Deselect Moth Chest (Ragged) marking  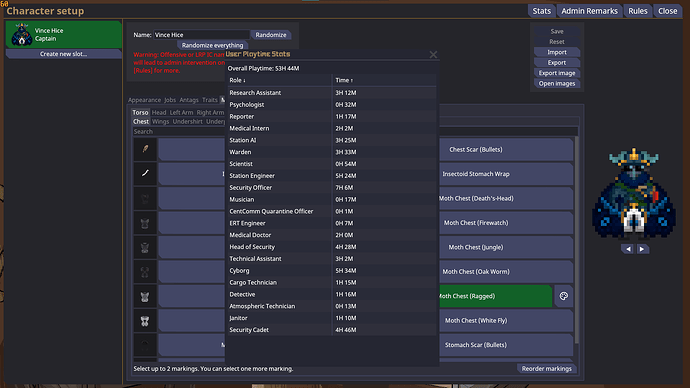(495, 296)
